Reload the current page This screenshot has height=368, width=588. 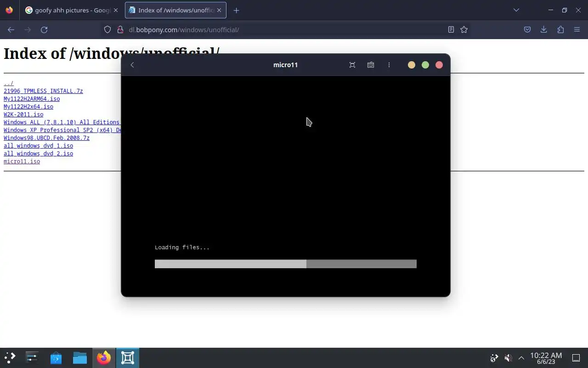point(44,29)
